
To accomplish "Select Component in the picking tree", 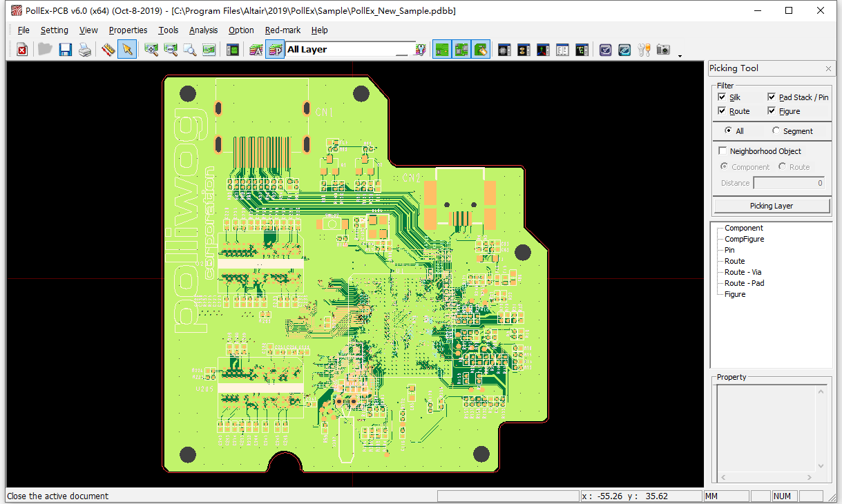I will (x=744, y=228).
